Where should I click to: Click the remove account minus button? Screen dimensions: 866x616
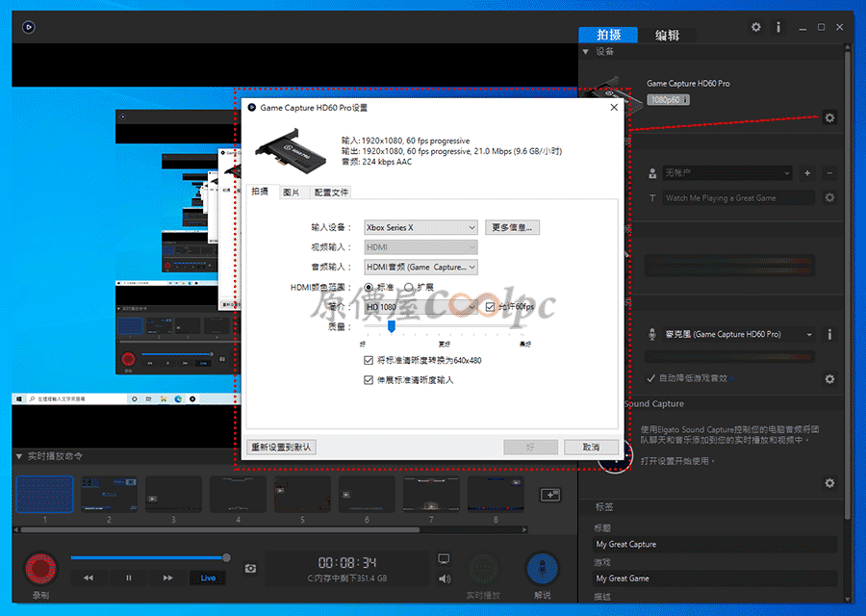[829, 173]
